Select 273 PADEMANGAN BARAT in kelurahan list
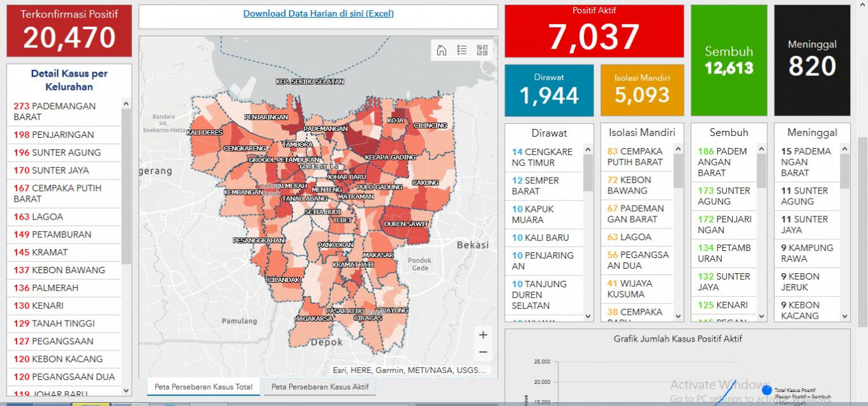Screen dimensions: 868x406 [x=64, y=112]
